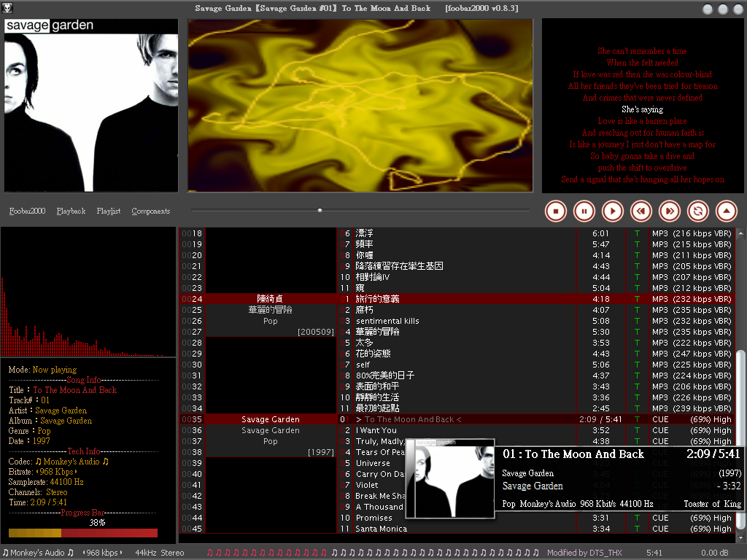Click 'Samplerate: 44100 Hz' in info panel

[x=46, y=482]
